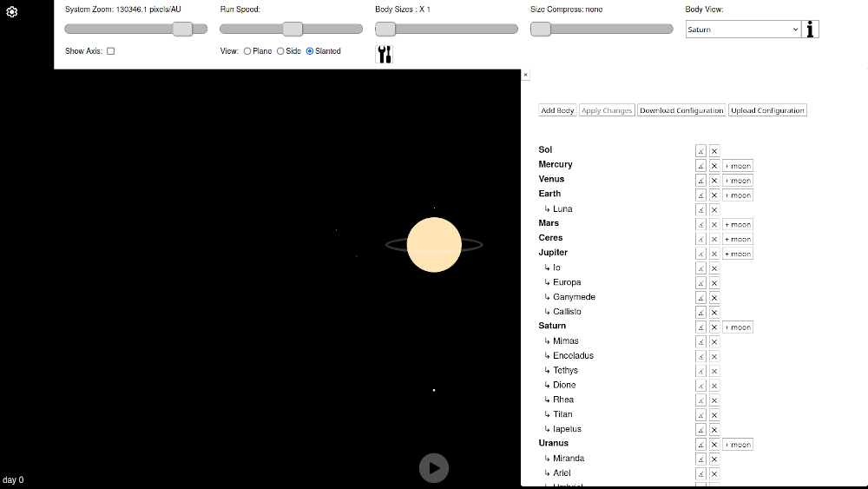This screenshot has height=489, width=868.
Task: Click the Saturn planet in the viewport
Action: 434,245
